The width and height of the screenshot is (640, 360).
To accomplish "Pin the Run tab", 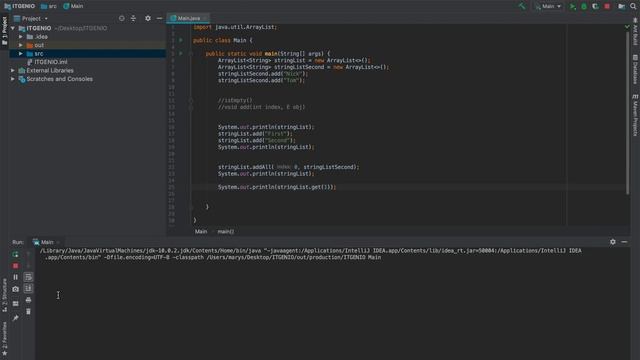I will click(15, 318).
